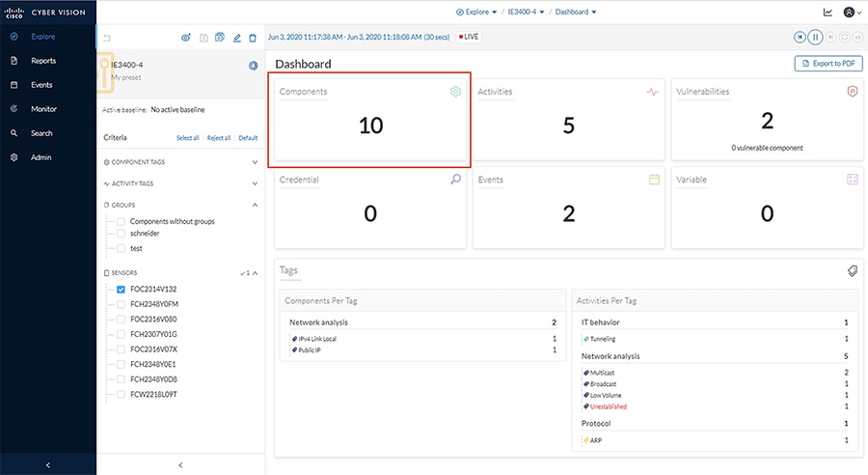The width and height of the screenshot is (868, 475).
Task: Check sensor FCH2348Y0D8
Action: tap(121, 379)
